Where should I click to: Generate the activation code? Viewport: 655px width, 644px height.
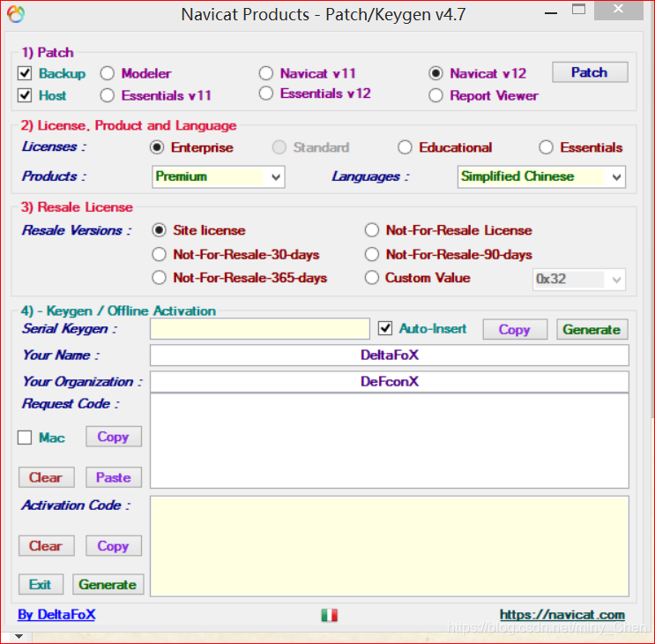pos(108,584)
